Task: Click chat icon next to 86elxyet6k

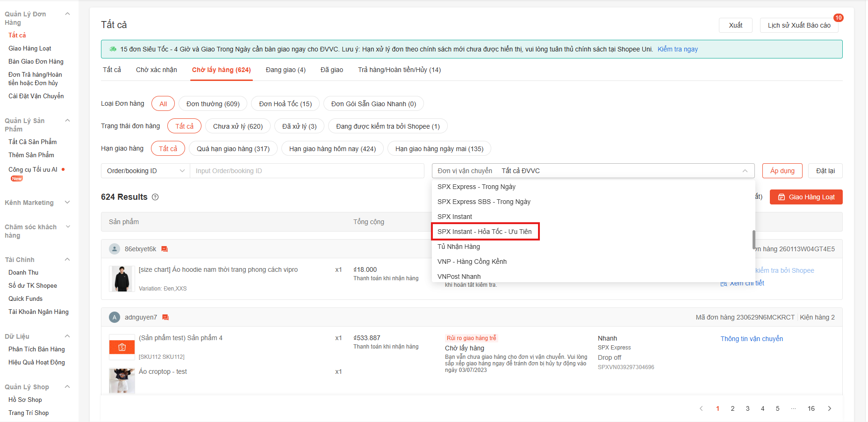Action: pos(165,249)
